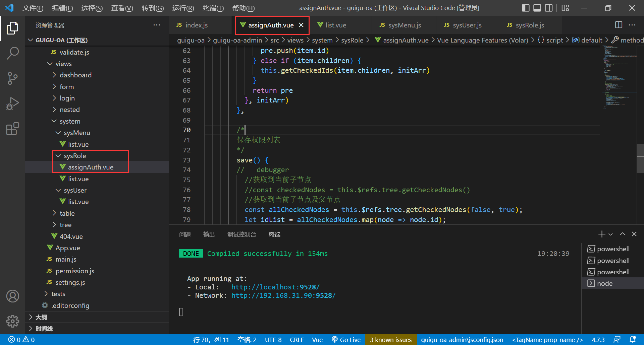Viewport: 644px width, 345px height.
Task: Click the Go Live status bar button
Action: (346, 340)
